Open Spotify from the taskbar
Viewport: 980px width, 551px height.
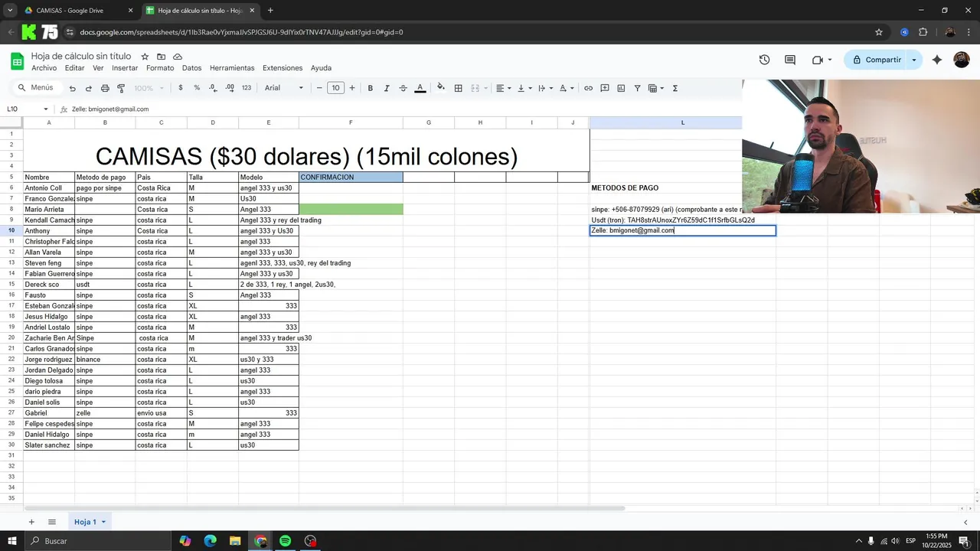click(285, 541)
